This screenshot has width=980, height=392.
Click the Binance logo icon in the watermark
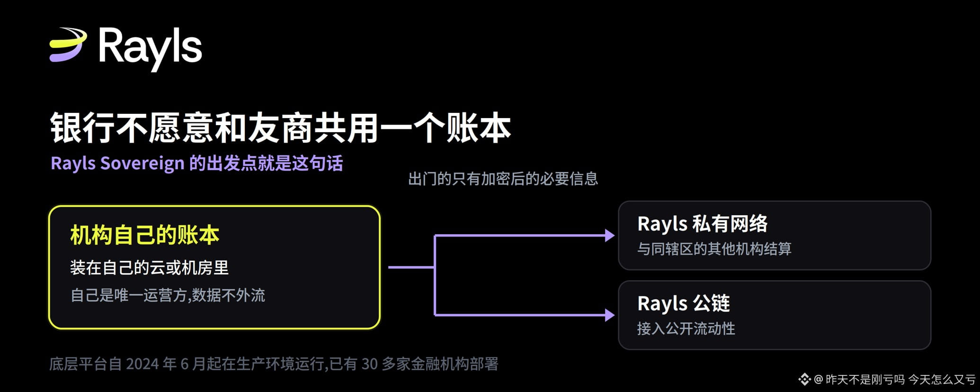click(x=804, y=380)
